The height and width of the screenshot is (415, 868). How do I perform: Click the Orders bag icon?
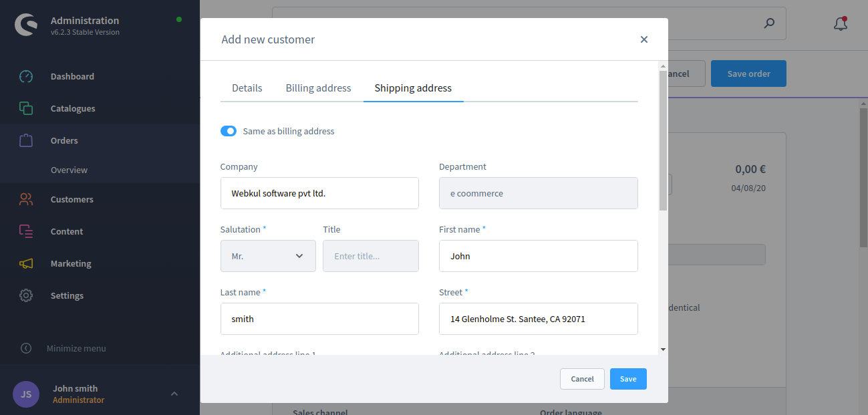[x=26, y=140]
